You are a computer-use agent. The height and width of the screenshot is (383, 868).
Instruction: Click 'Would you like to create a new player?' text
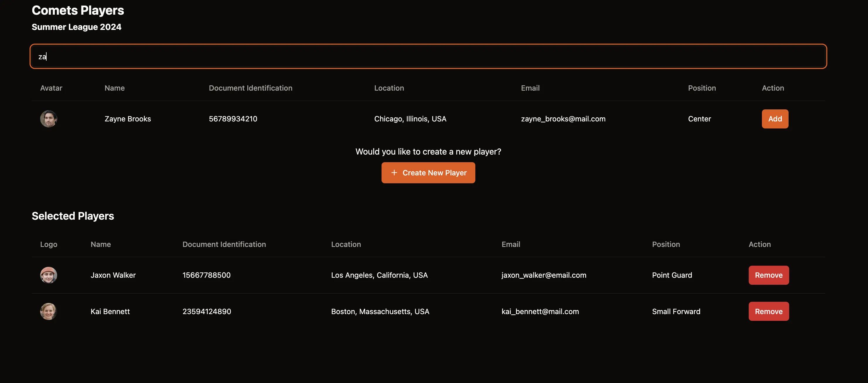428,152
